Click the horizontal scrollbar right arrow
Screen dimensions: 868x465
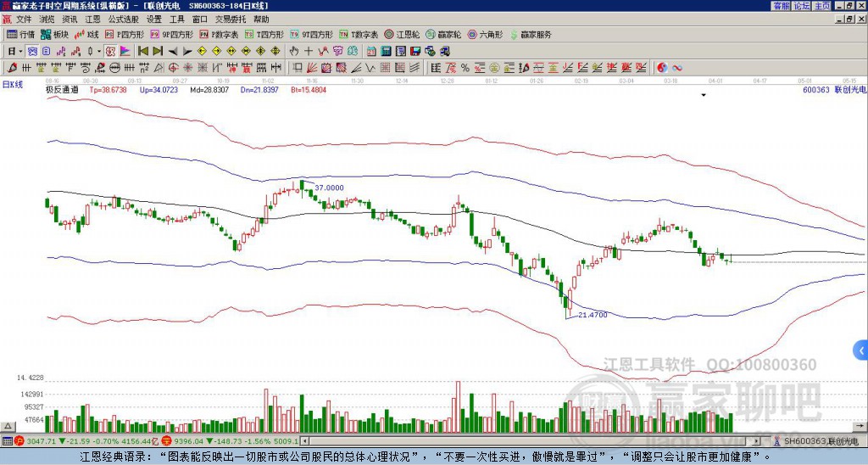point(757,441)
